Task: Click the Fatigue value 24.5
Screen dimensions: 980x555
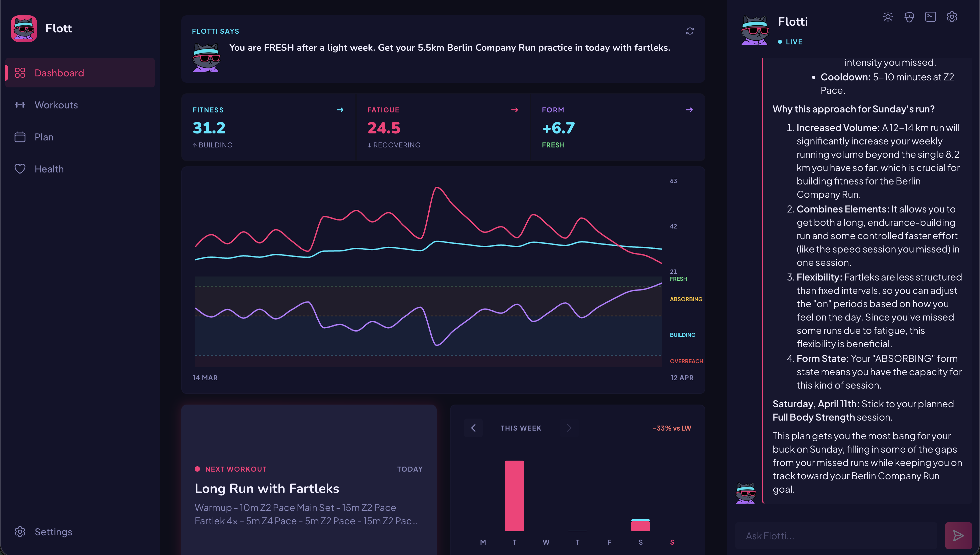Action: (384, 128)
